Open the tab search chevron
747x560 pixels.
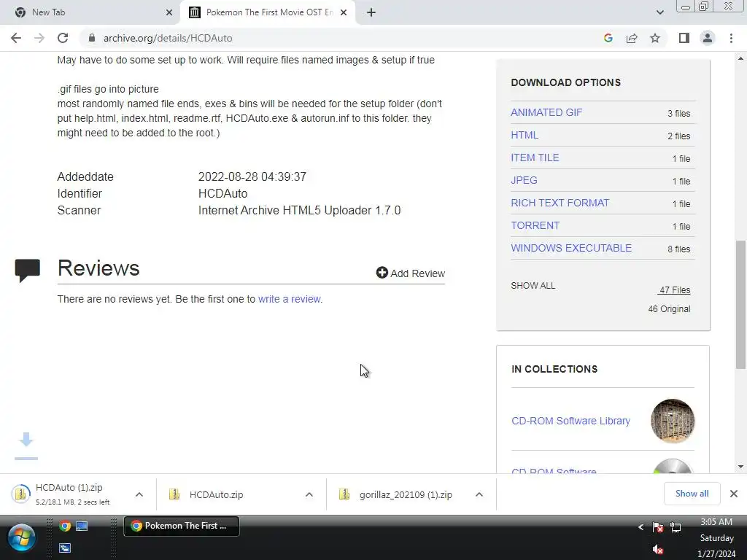[x=659, y=12]
